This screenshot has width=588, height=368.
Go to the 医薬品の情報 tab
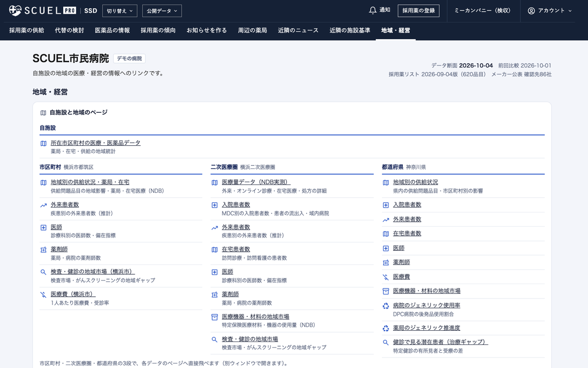pos(112,30)
